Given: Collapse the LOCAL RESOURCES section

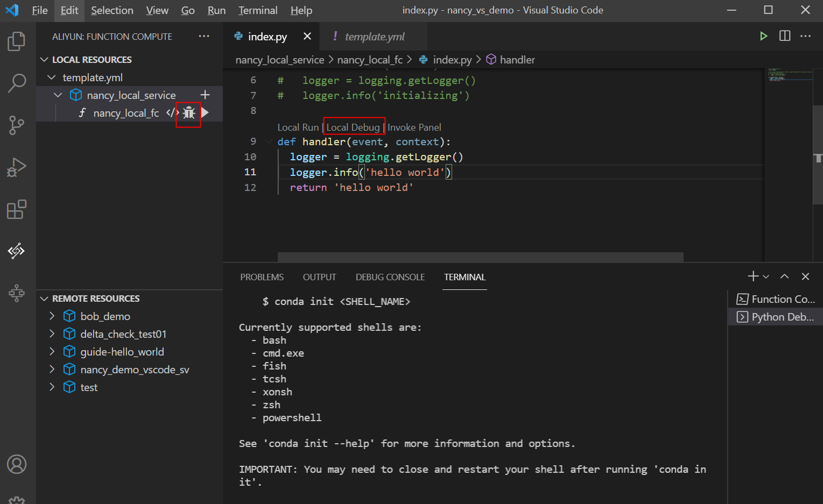Looking at the screenshot, I should [x=45, y=60].
